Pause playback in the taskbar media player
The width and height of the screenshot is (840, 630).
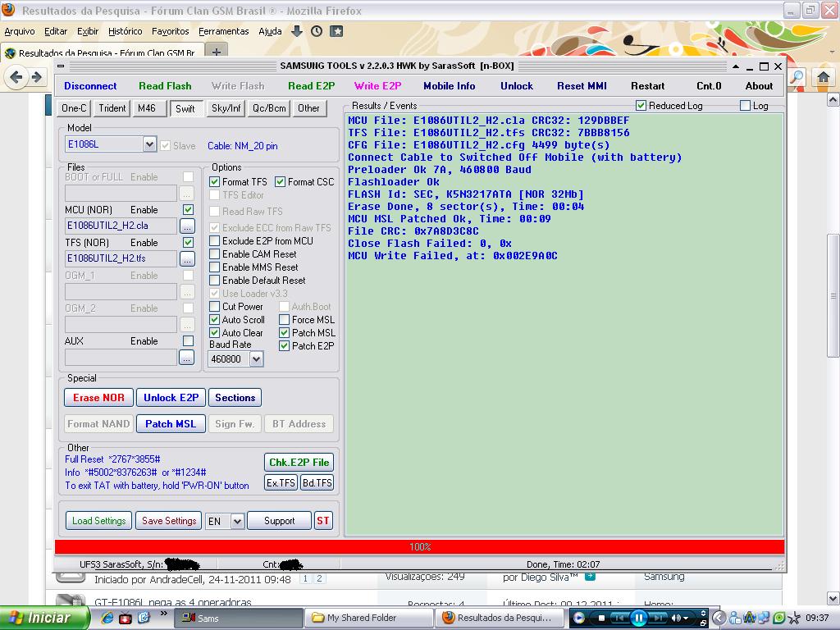coord(638,619)
